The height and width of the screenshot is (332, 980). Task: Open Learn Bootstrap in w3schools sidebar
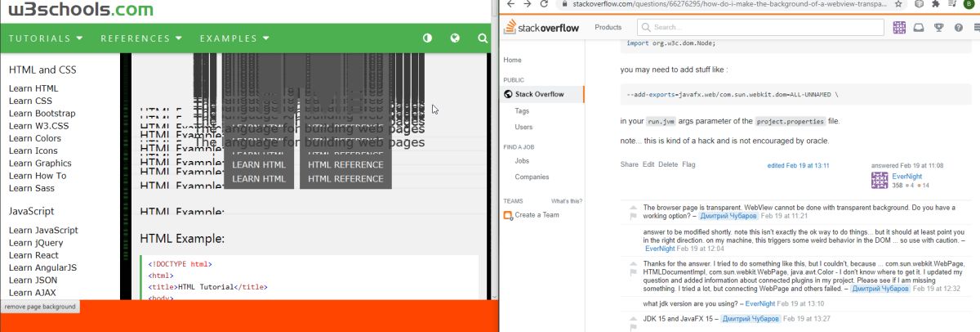click(x=42, y=113)
